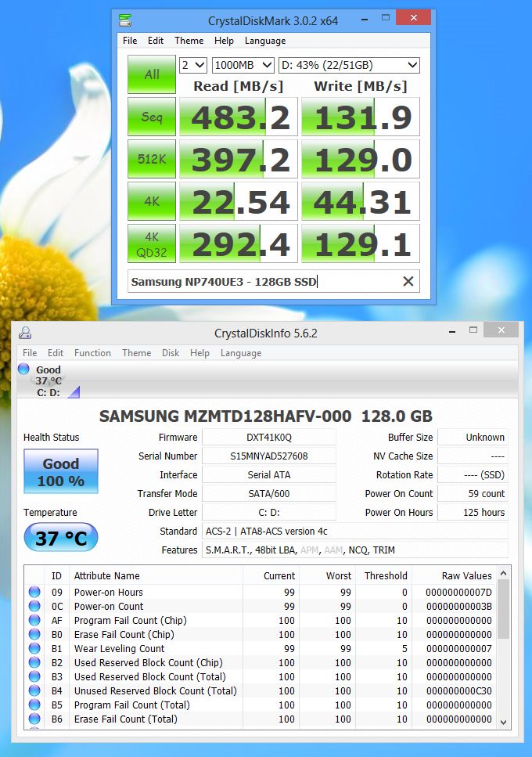Open File menu in CrystalDiskMark
Viewport: 532px width, 757px height.
pyautogui.click(x=130, y=41)
